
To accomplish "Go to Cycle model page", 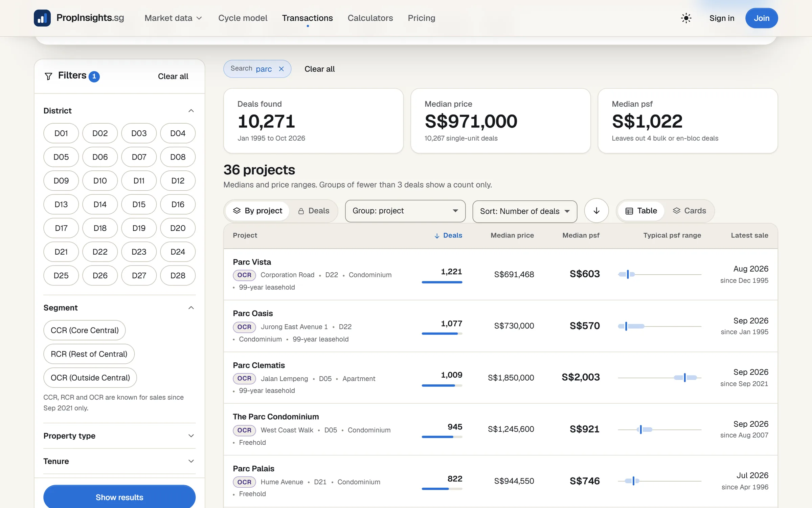I will pyautogui.click(x=243, y=18).
